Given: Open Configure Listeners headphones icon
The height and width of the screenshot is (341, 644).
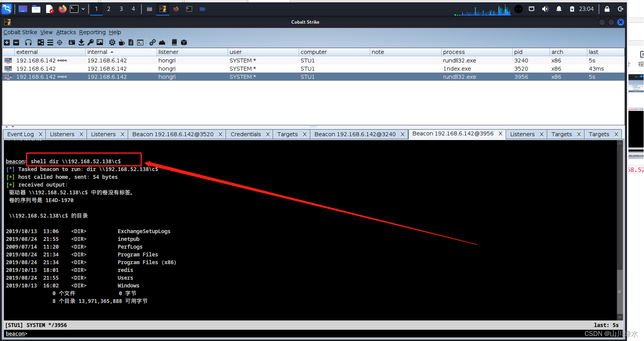Looking at the screenshot, I should [28, 42].
